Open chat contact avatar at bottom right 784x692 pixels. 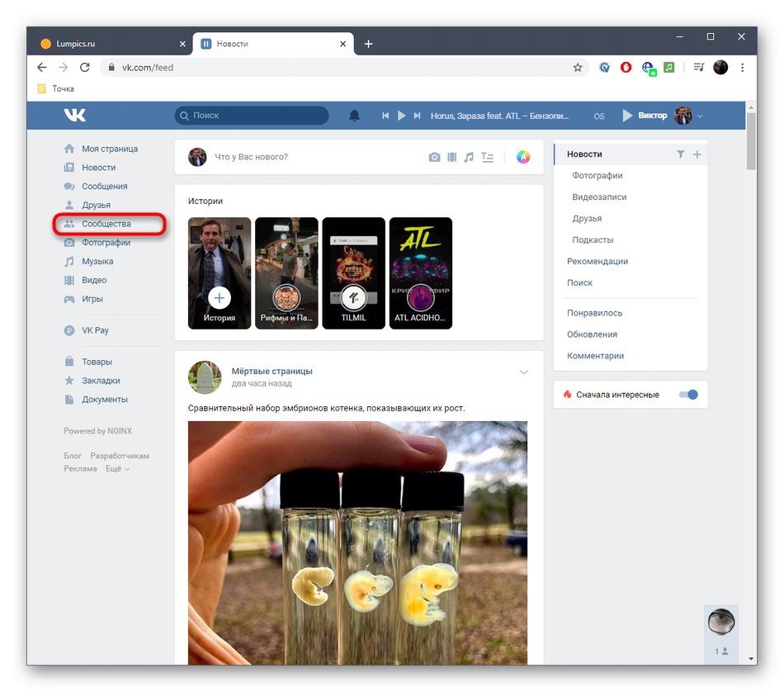point(721,622)
